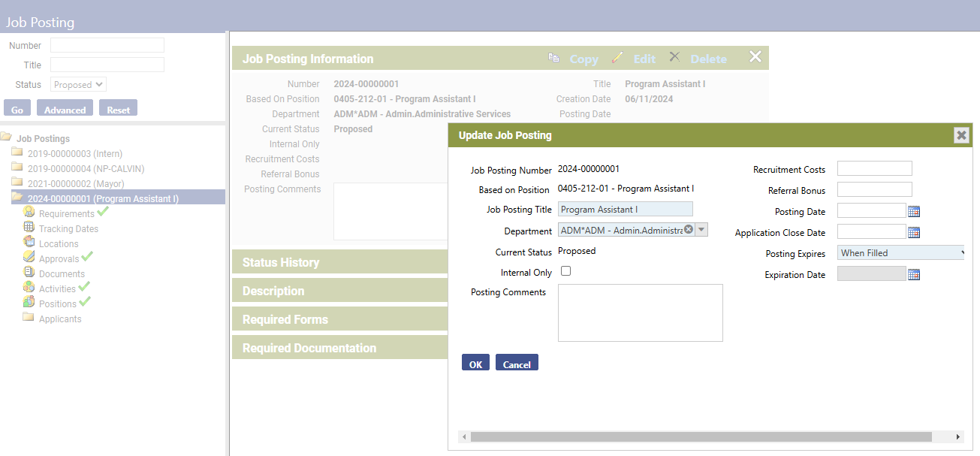Focus the Job Posting Title field

(x=626, y=210)
